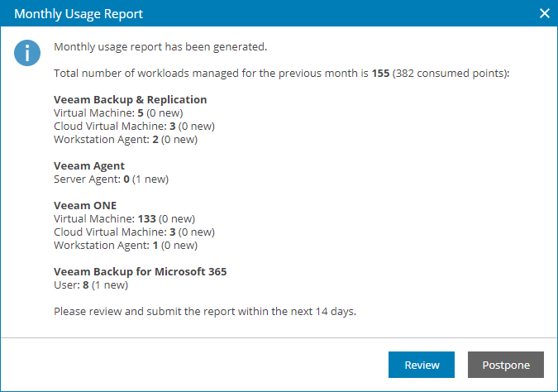Click the Veeam Agent section heading
Screen dimensions: 558x392
[x=89, y=165]
